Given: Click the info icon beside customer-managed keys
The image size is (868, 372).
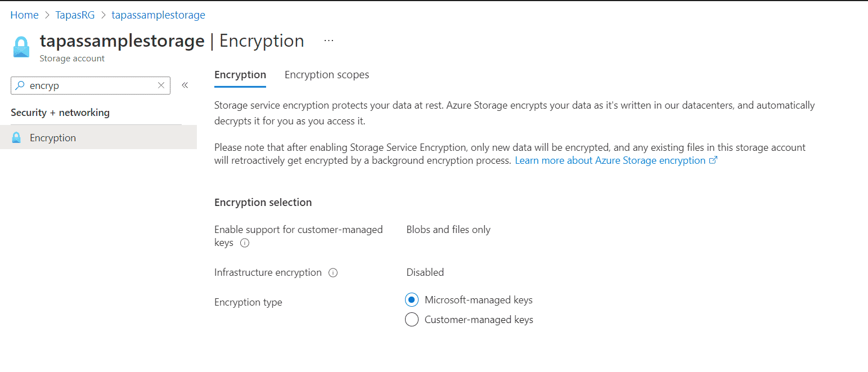Looking at the screenshot, I should coord(244,243).
